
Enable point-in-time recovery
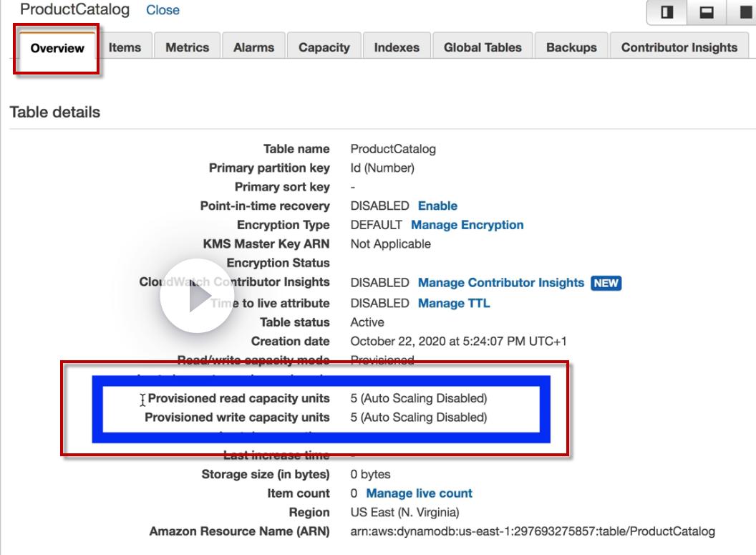click(437, 206)
